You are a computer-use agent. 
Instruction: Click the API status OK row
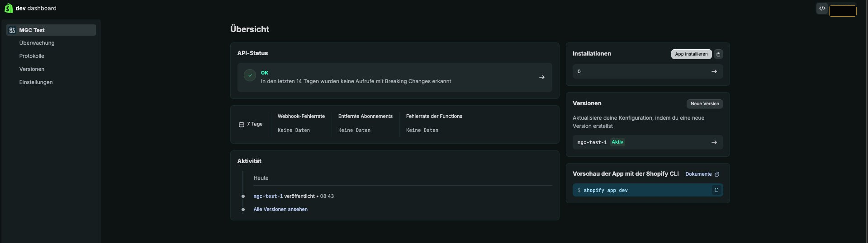click(394, 77)
